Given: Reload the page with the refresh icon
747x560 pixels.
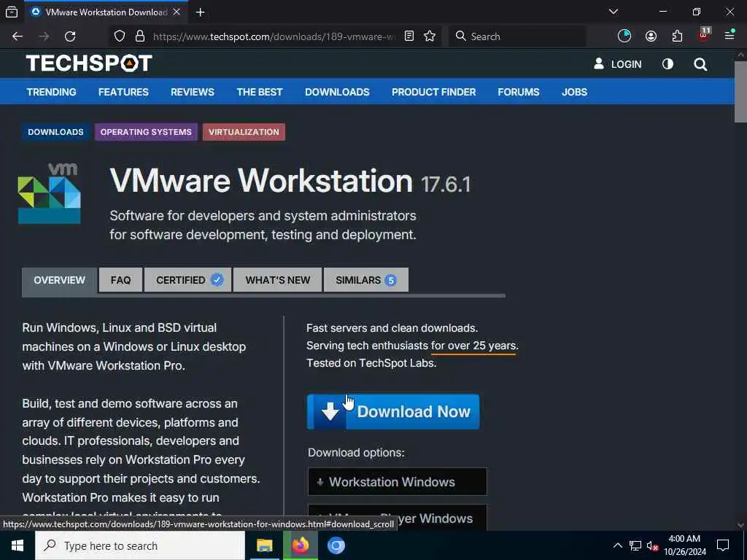Looking at the screenshot, I should [70, 36].
